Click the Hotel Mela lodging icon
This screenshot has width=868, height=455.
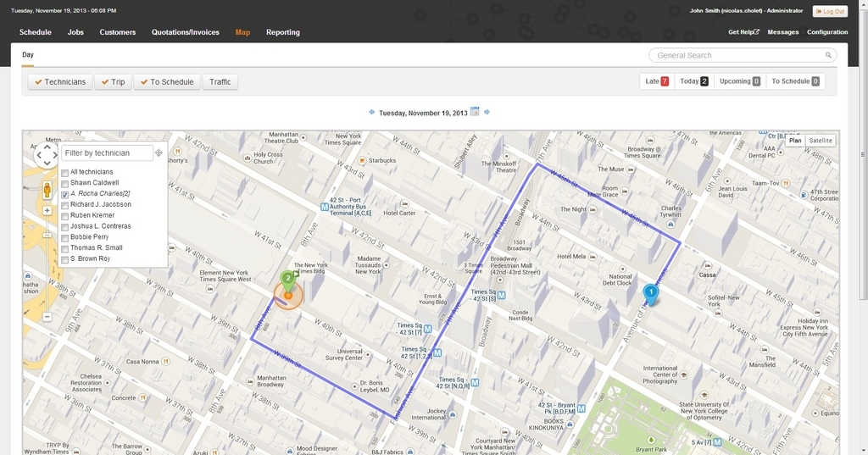pos(593,257)
